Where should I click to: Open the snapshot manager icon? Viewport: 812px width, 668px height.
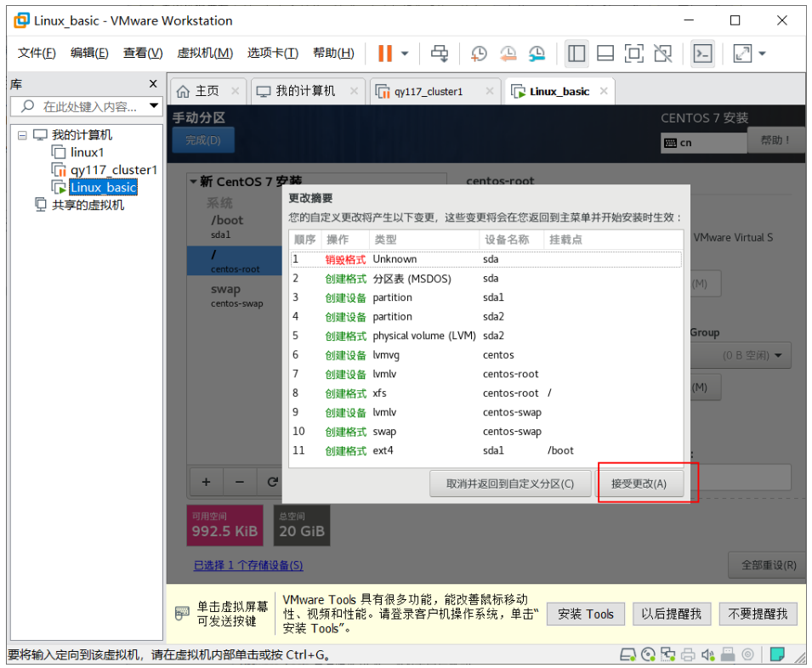click(x=537, y=53)
